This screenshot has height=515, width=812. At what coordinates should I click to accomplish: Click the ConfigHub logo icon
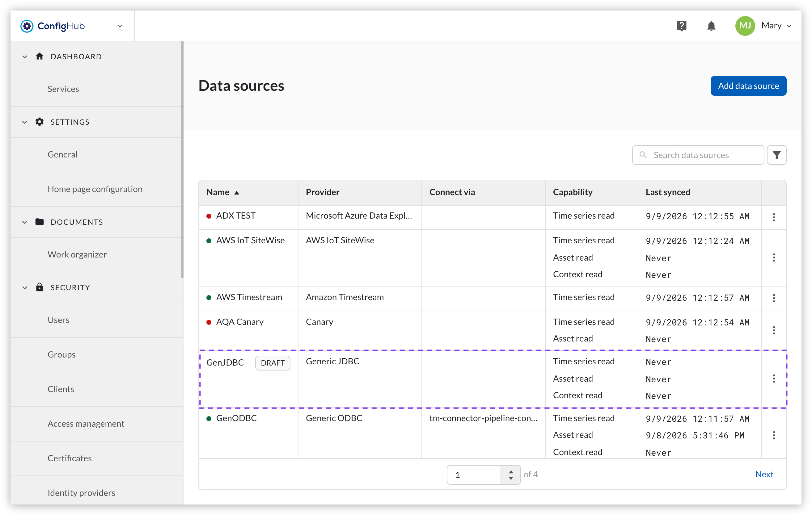(27, 26)
